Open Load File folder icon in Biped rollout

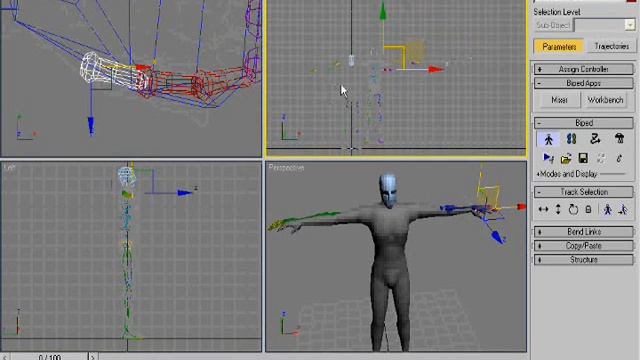566,158
